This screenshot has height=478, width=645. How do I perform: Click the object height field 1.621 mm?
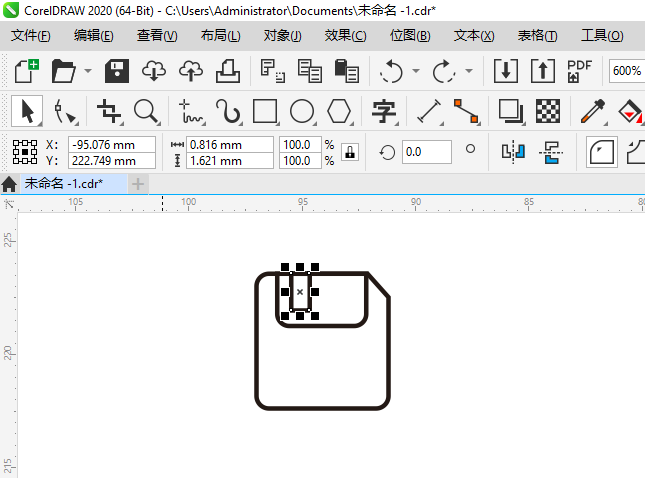coord(230,161)
